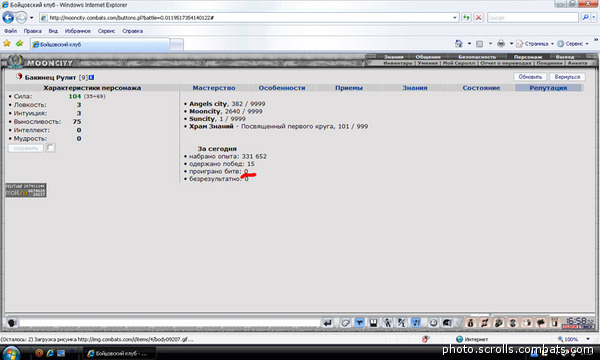
Task: Switch to the Состояние tab
Action: point(481,88)
